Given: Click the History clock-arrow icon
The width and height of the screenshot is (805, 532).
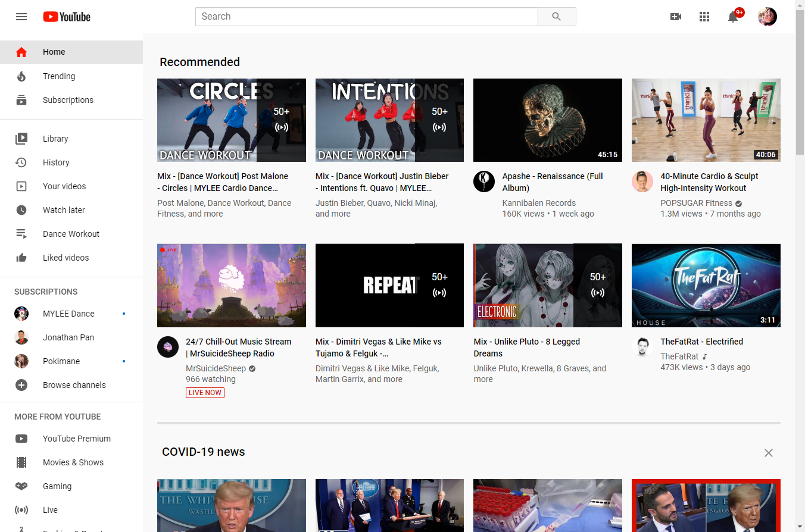Looking at the screenshot, I should pos(21,162).
